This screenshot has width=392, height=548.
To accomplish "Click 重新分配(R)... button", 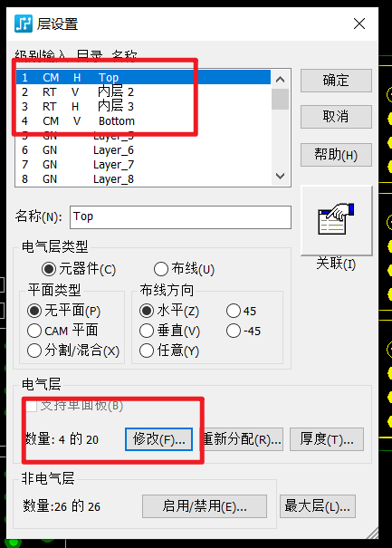I will [242, 439].
